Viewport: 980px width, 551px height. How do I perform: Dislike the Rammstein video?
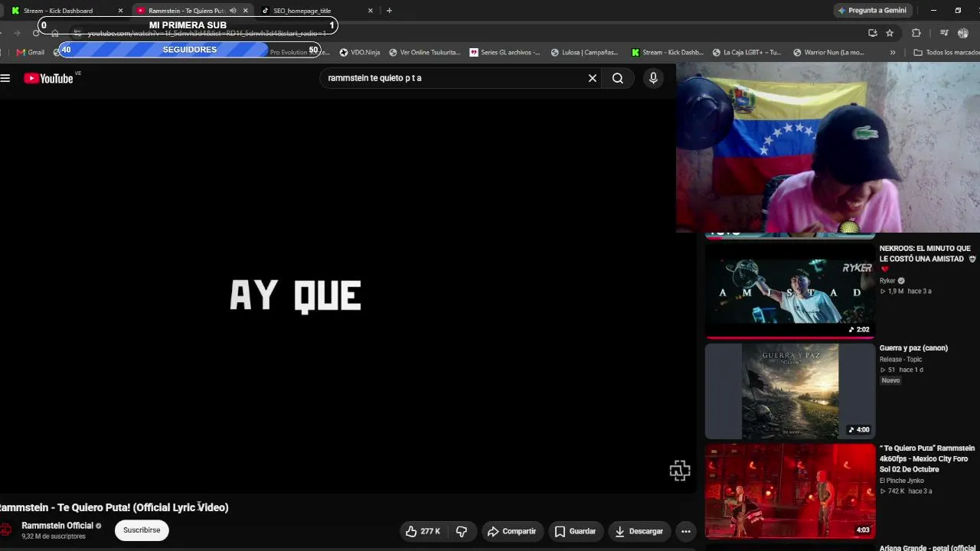tap(462, 531)
